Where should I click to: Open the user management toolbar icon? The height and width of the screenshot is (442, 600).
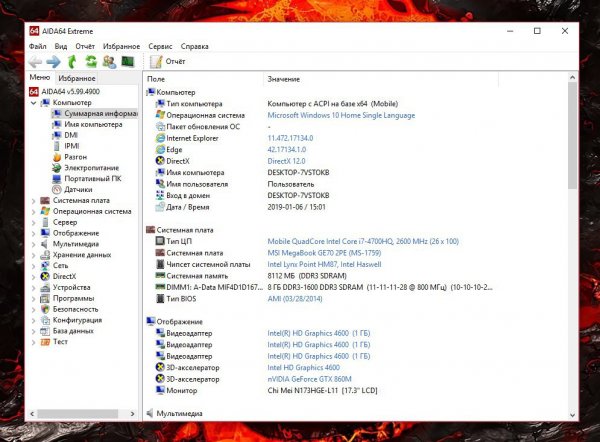pyautogui.click(x=109, y=62)
